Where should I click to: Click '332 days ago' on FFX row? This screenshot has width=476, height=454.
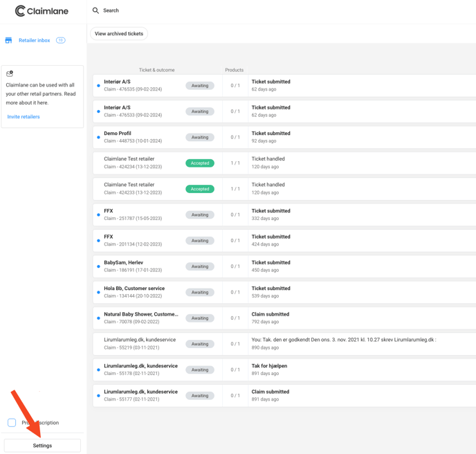(265, 219)
